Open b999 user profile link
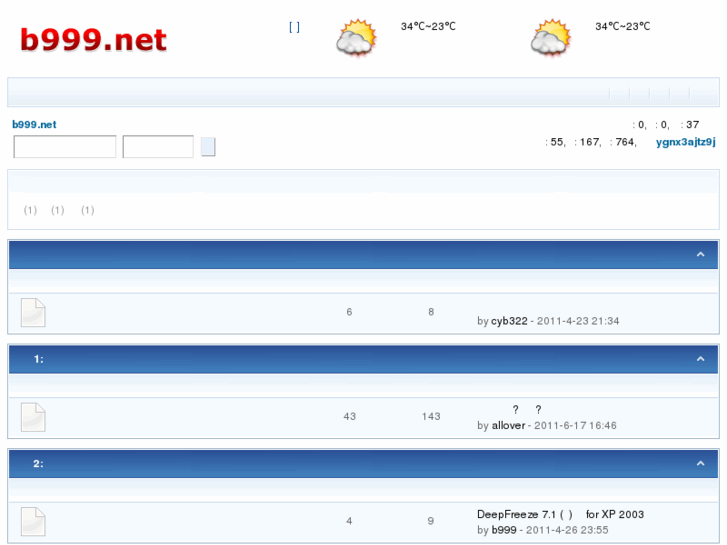The height and width of the screenshot is (545, 727). 504,530
